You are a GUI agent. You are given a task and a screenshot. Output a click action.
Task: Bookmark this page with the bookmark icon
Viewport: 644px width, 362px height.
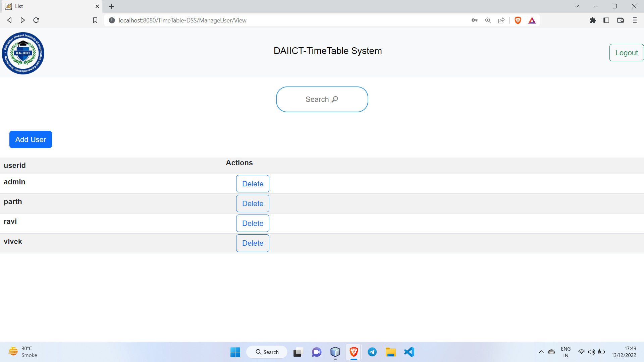pyautogui.click(x=95, y=20)
